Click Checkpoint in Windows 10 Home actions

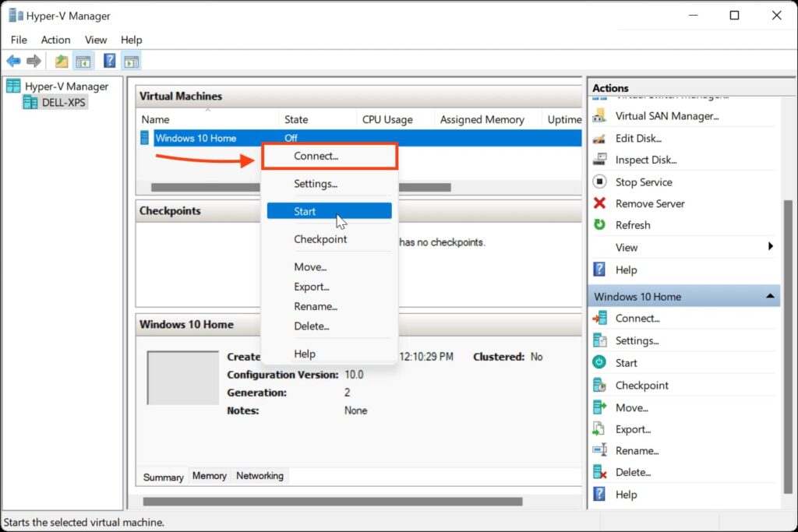point(641,386)
